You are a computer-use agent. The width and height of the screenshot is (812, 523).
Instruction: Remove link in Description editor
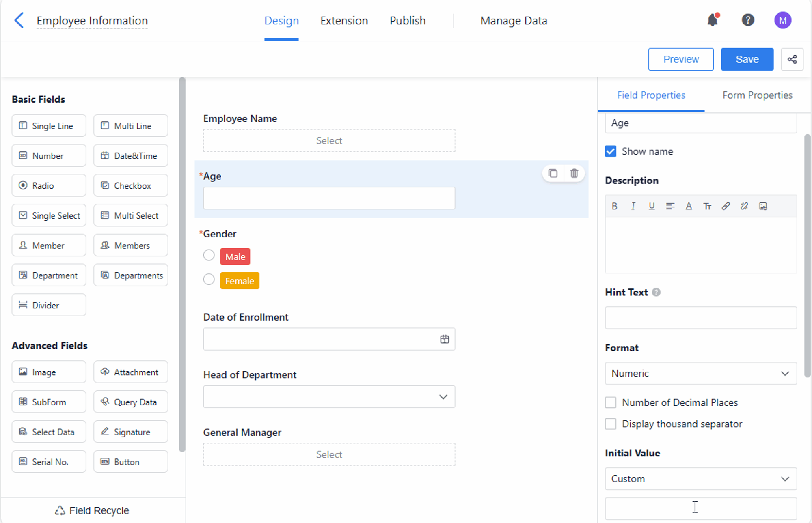click(x=744, y=206)
